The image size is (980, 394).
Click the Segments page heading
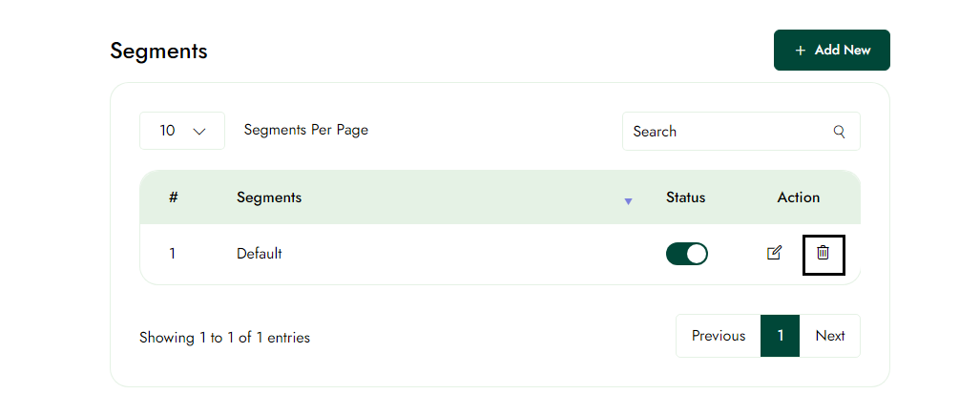(158, 52)
